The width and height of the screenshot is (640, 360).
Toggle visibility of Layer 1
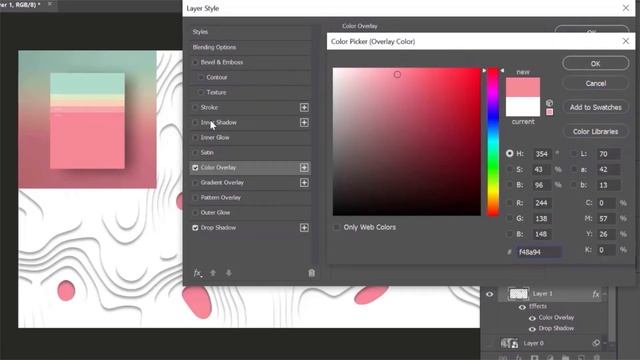pos(489,294)
